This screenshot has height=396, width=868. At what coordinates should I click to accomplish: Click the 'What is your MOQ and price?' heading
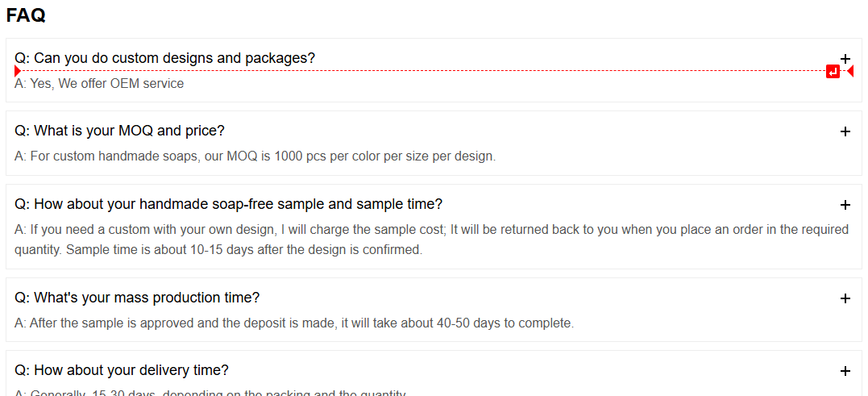coord(119,131)
